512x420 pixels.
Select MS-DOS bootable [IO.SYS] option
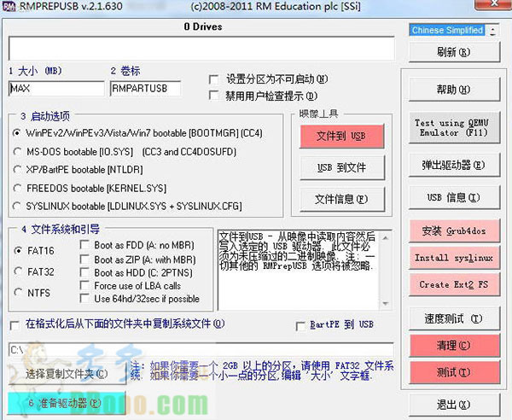click(17, 152)
